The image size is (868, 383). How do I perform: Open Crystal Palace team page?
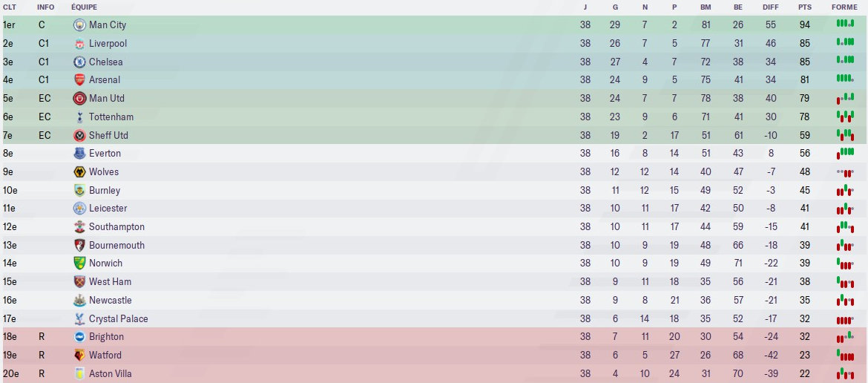118,319
